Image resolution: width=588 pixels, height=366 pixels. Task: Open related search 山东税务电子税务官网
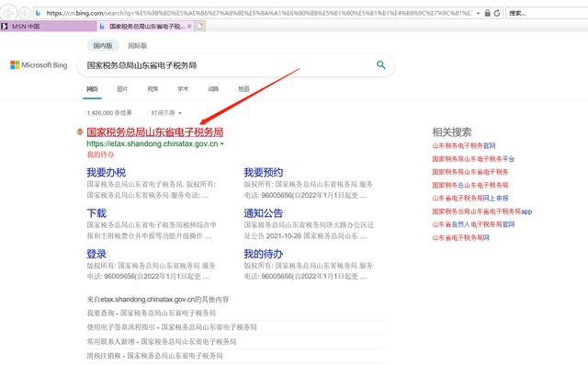(464, 145)
